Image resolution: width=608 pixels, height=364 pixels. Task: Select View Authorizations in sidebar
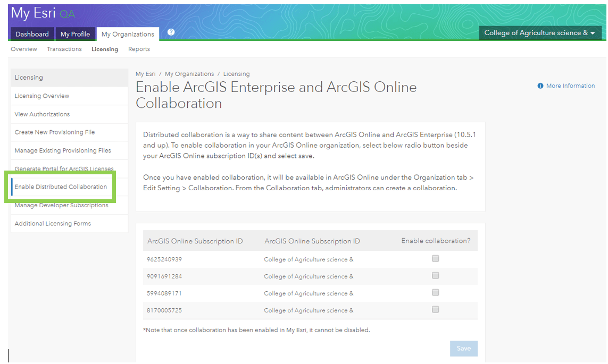click(69, 114)
